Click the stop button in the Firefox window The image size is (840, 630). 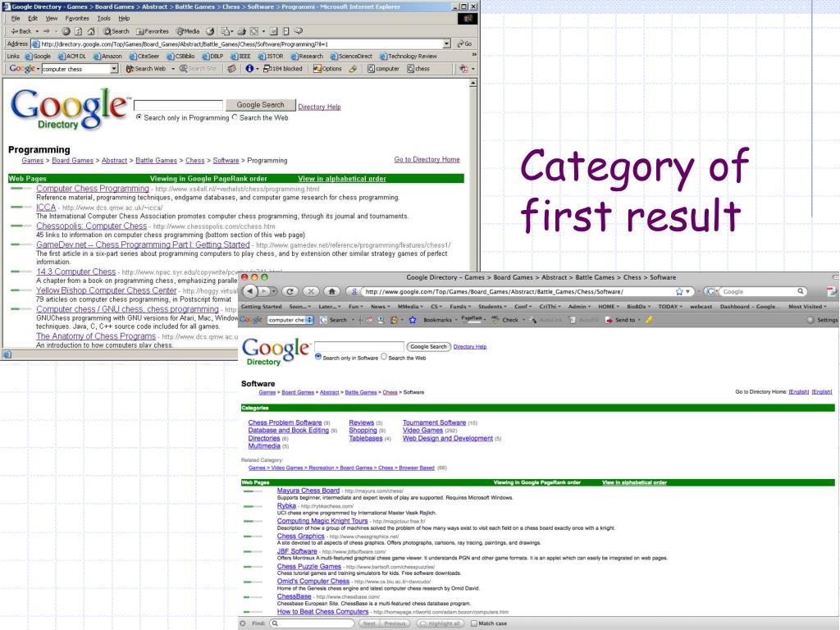coord(311,291)
